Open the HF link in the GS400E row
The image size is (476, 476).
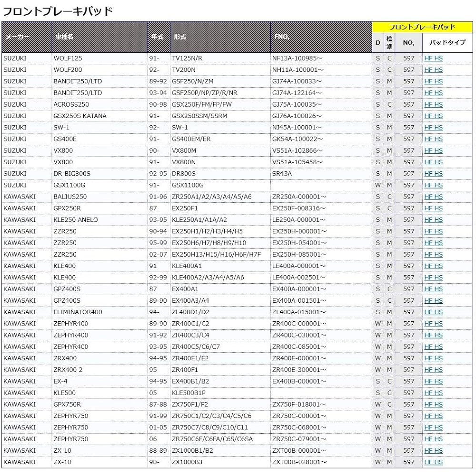[428, 139]
